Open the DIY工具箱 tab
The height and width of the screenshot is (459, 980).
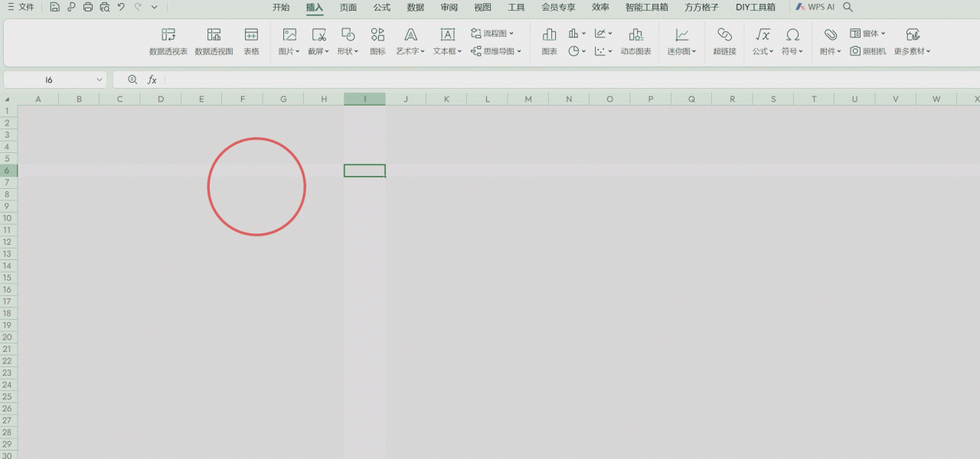click(x=755, y=8)
